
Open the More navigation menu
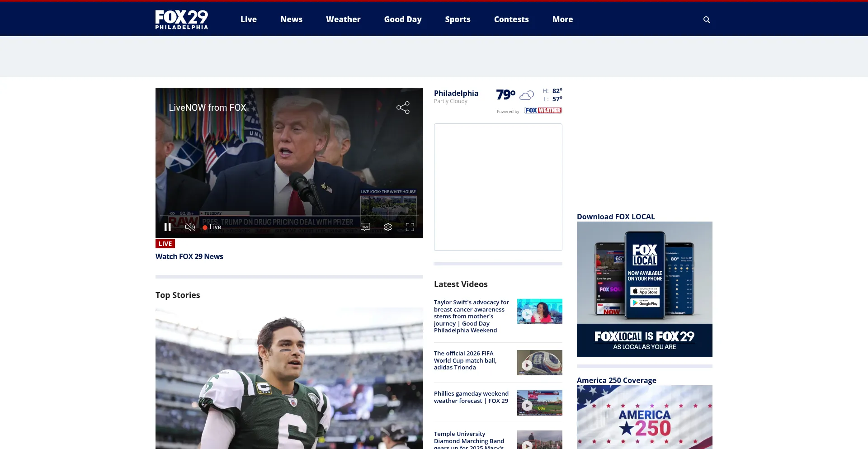click(x=562, y=19)
